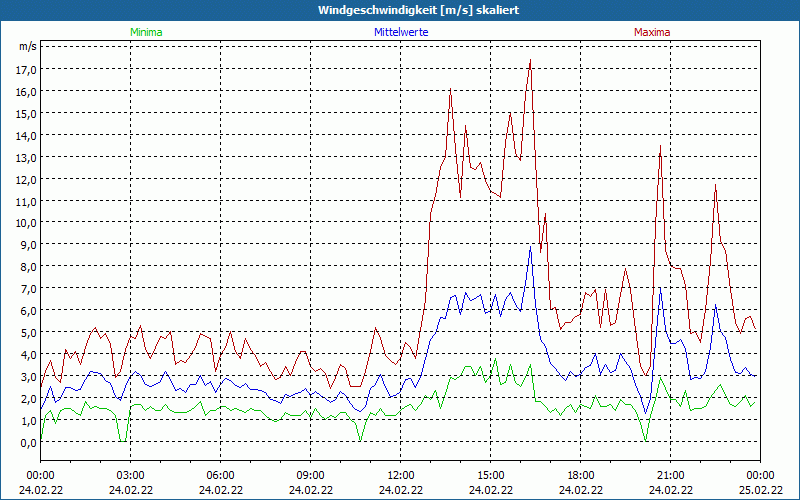The height and width of the screenshot is (500, 800).
Task: Click the "18:00" time axis label
Action: (581, 476)
